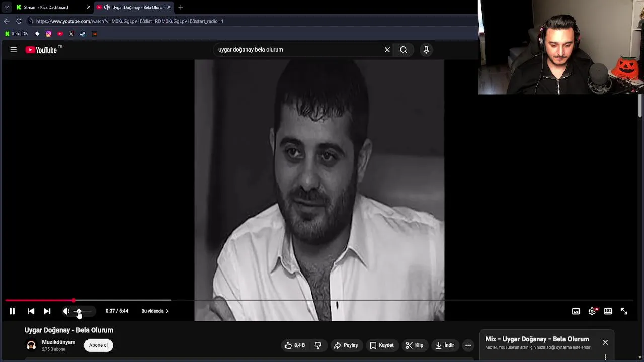Screen dimensions: 644x362
Task: Switch to theater mode
Action: pyautogui.click(x=608, y=311)
